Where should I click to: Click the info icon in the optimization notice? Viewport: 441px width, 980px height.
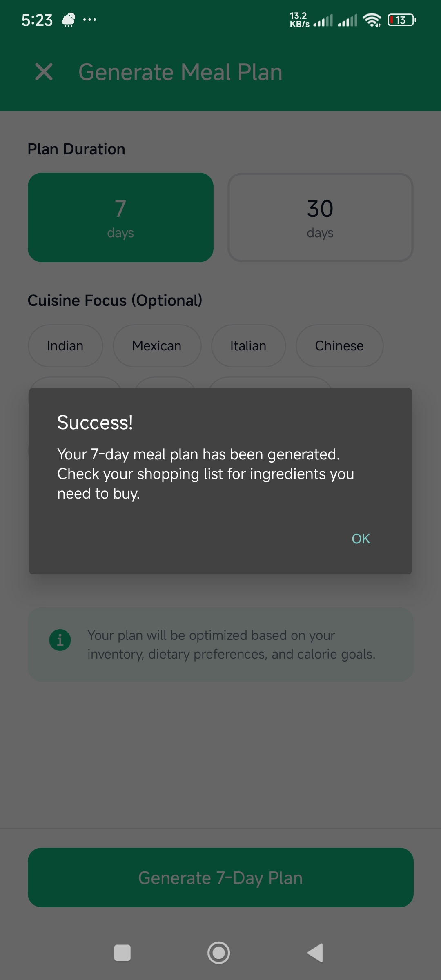tap(60, 640)
